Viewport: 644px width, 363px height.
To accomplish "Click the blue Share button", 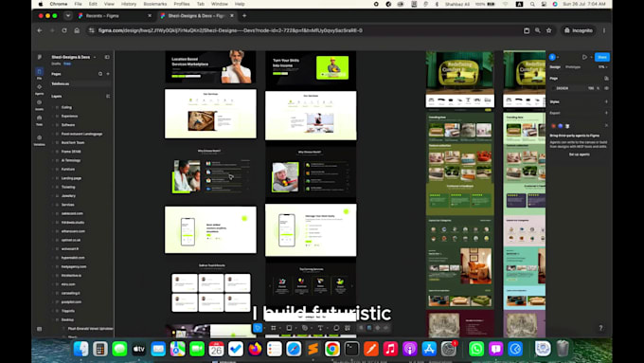I will click(602, 57).
